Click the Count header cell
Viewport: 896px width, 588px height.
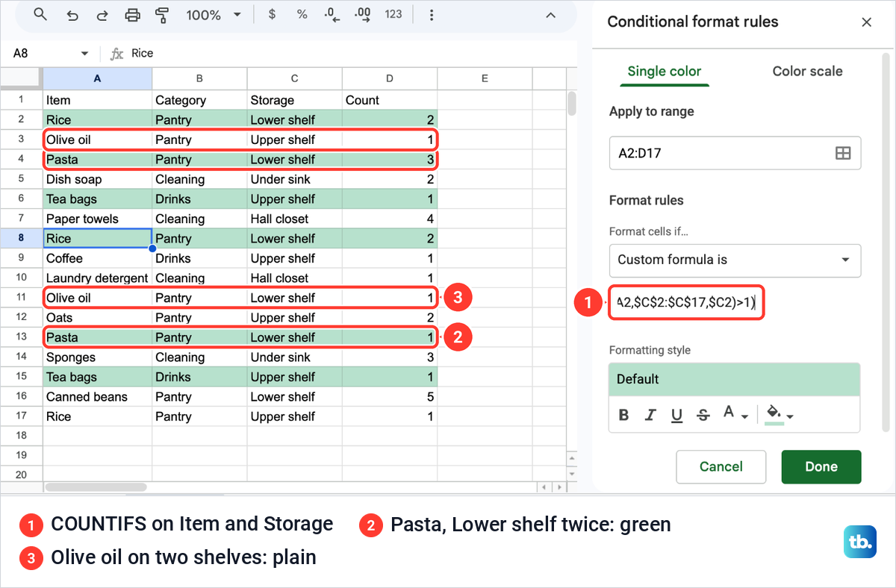click(389, 100)
